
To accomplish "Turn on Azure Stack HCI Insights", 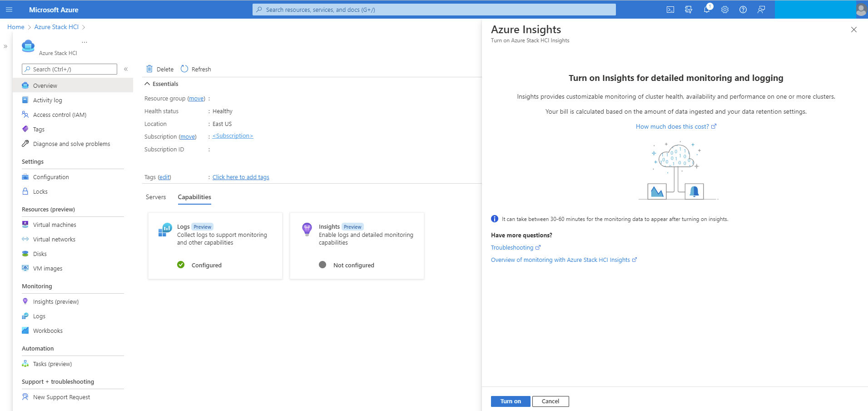I will [510, 401].
